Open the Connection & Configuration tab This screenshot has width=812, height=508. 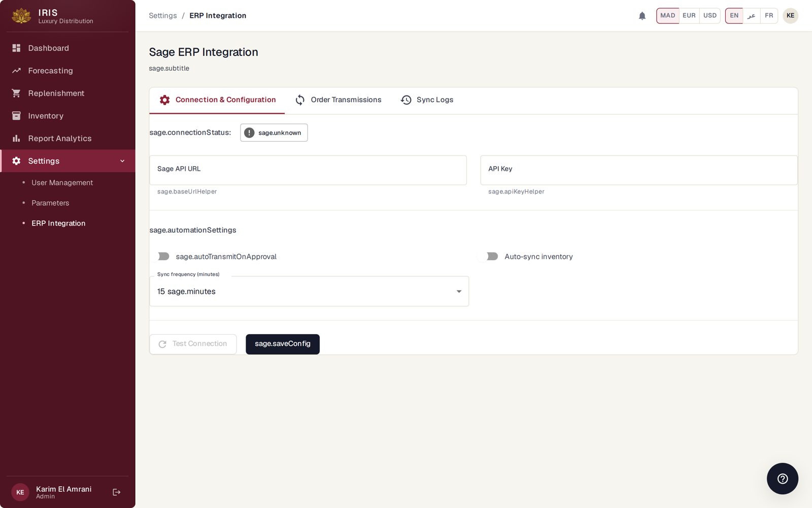point(217,100)
